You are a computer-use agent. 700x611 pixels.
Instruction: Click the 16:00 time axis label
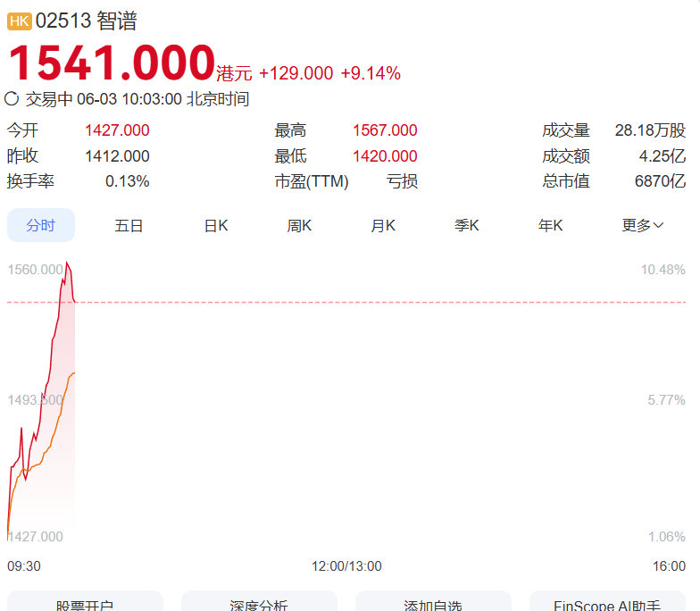tap(669, 566)
